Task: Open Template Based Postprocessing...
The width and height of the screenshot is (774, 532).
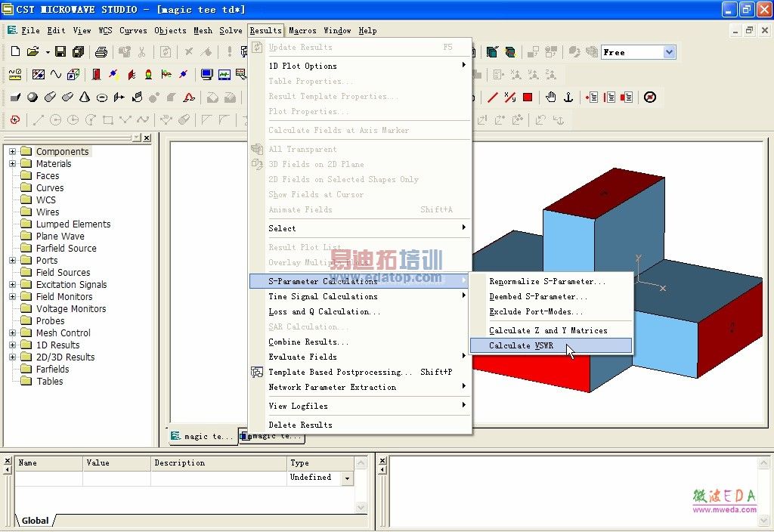Action: [360, 372]
